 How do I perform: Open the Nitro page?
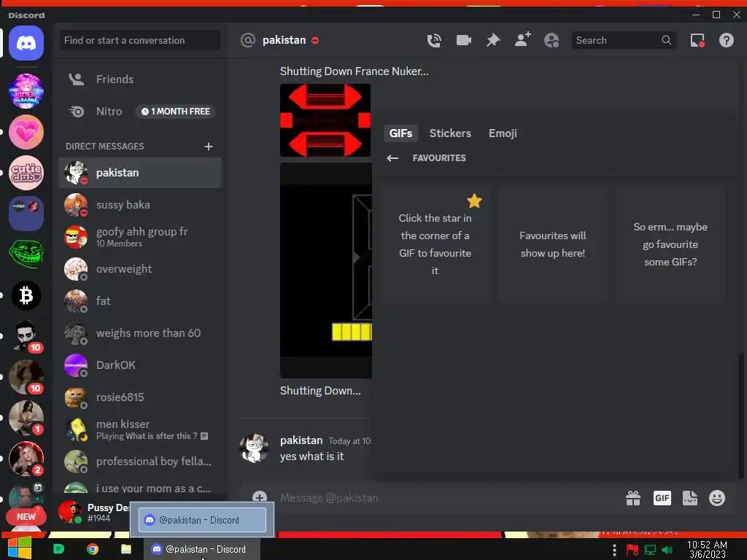[x=139, y=112]
